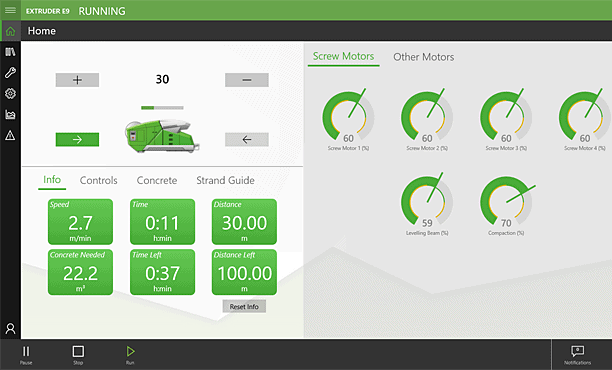Click the Distance Left 100.00 tile

[244, 272]
